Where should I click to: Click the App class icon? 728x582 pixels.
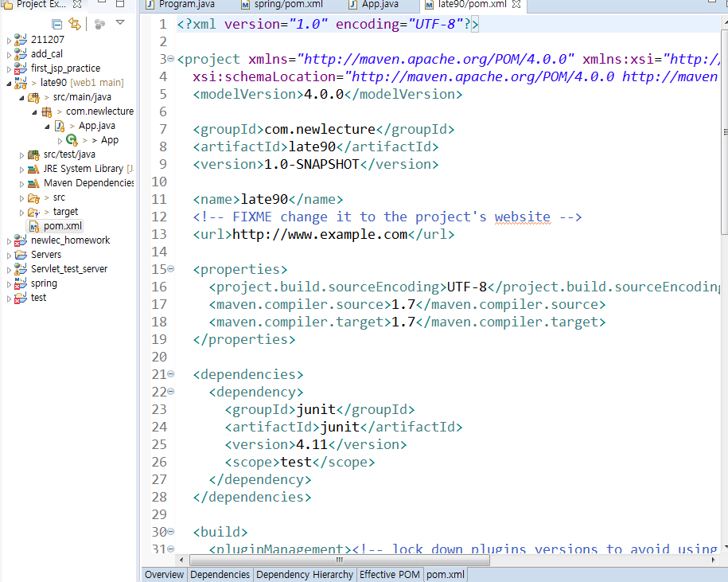point(72,140)
